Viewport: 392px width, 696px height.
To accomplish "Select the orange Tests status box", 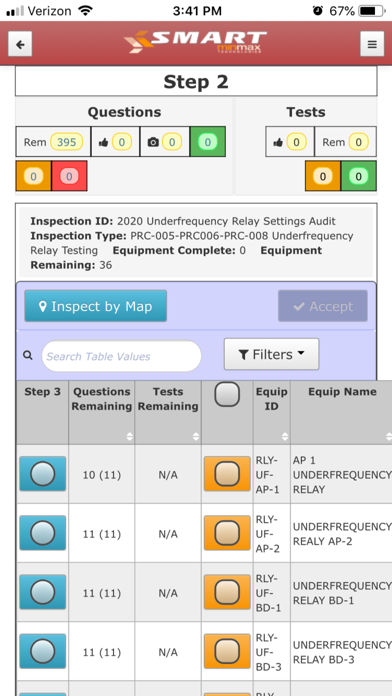I will click(323, 176).
